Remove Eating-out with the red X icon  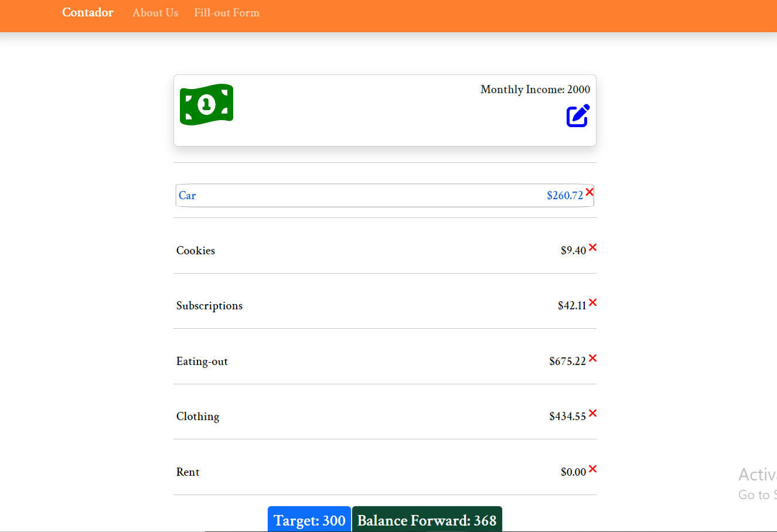point(593,358)
